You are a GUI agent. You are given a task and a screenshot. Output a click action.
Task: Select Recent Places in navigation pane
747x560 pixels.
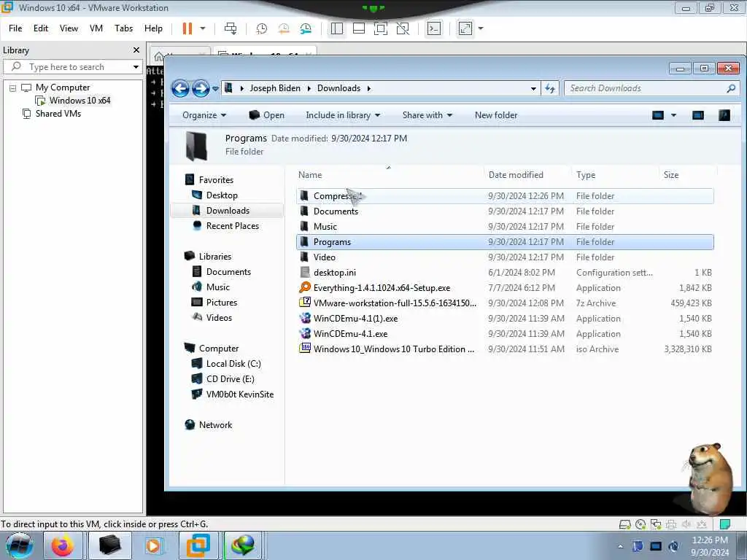point(233,226)
